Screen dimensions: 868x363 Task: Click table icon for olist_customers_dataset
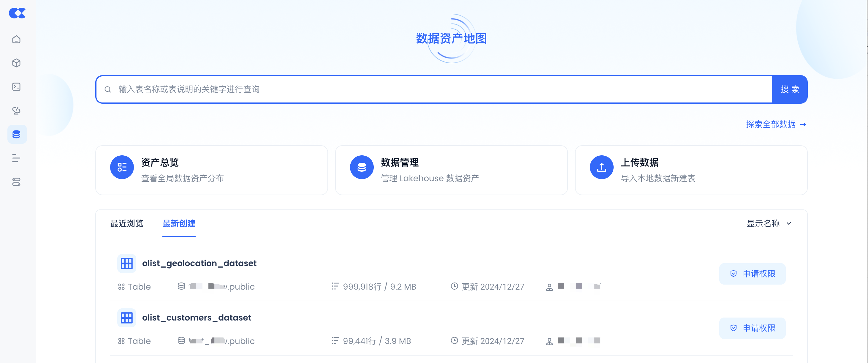[x=127, y=318]
